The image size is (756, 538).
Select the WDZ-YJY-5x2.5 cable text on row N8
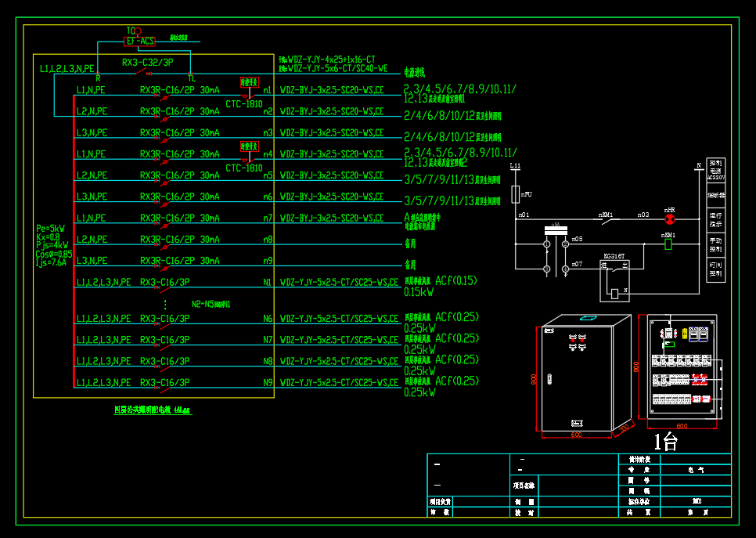340,361
